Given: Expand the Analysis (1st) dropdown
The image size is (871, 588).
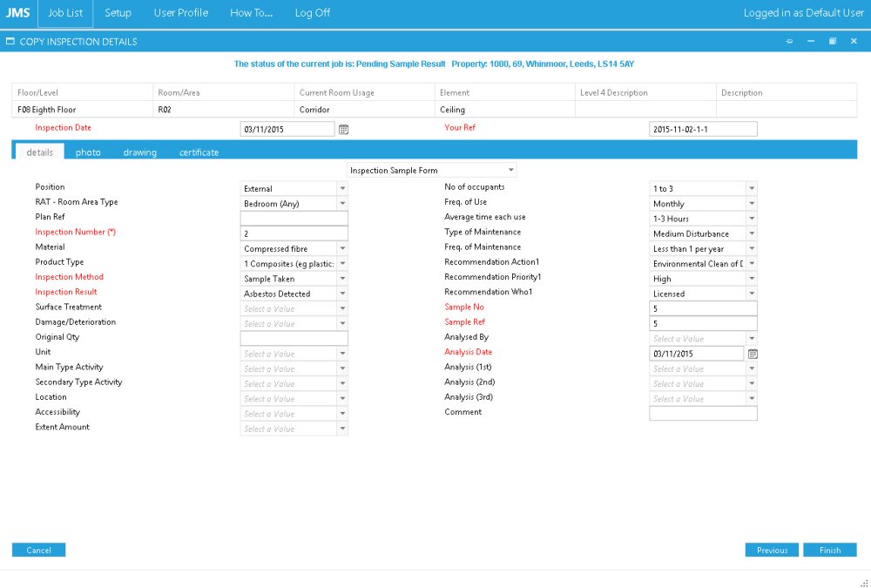Looking at the screenshot, I should point(752,368).
